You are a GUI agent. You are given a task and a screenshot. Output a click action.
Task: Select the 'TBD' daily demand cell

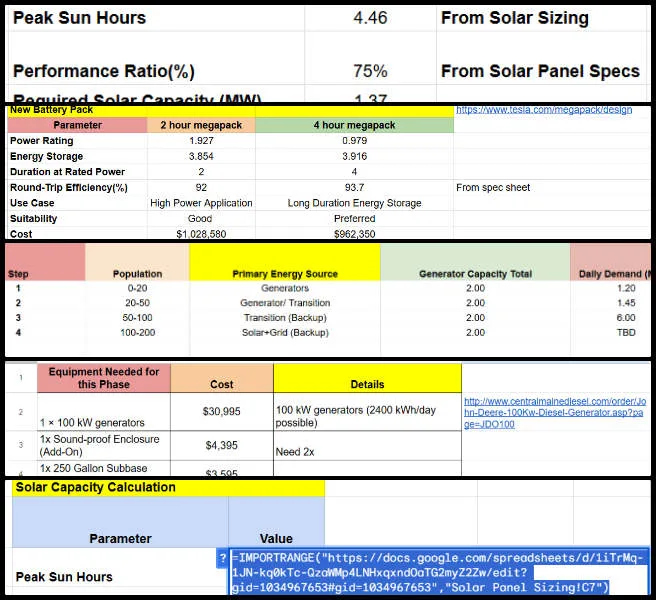(610, 333)
